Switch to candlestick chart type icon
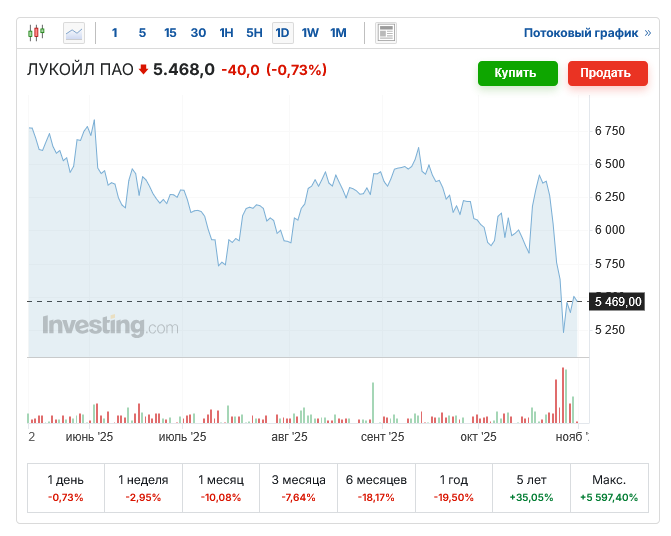671x536 pixels. coord(37,33)
